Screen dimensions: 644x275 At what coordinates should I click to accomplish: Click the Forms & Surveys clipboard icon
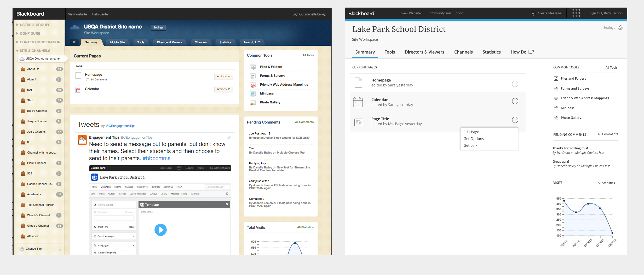253,76
